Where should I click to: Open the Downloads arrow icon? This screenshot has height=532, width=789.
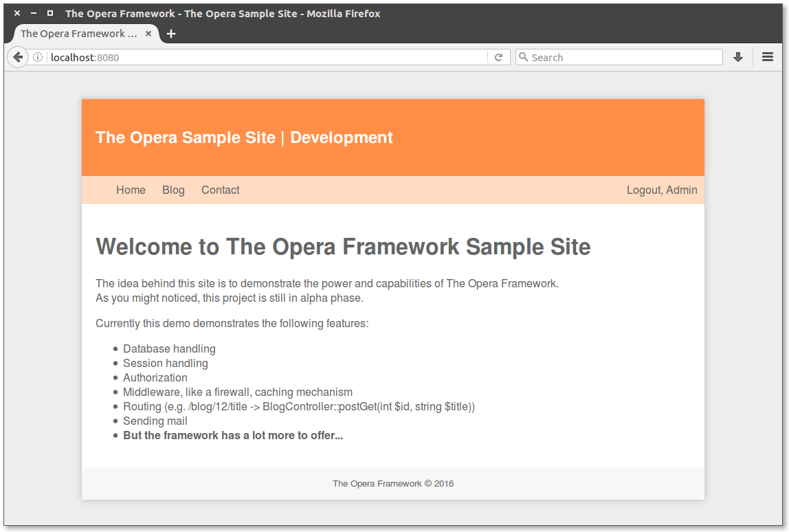click(738, 57)
